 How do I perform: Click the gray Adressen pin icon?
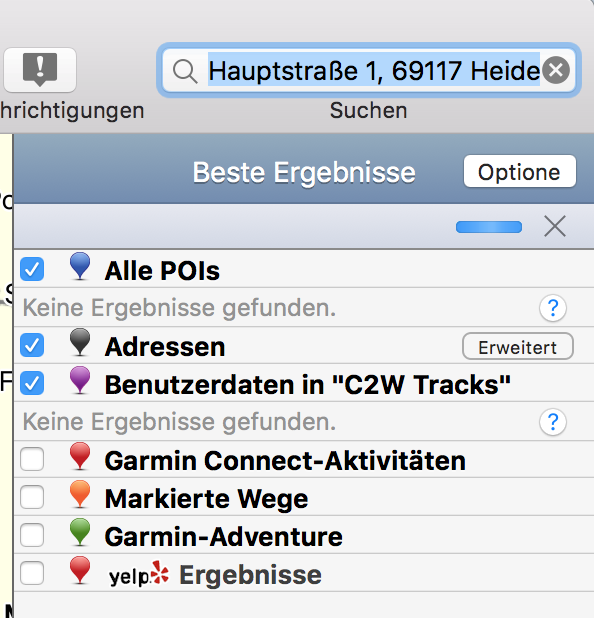tap(80, 342)
